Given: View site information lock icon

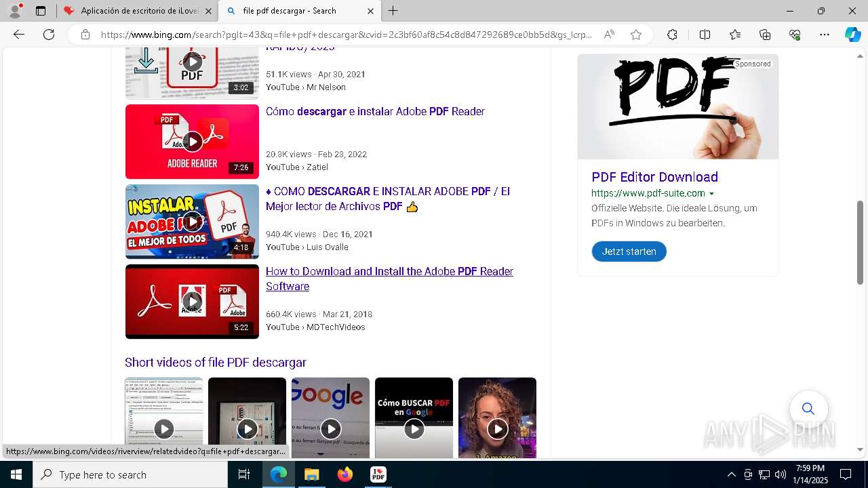Looking at the screenshot, I should click(x=85, y=35).
